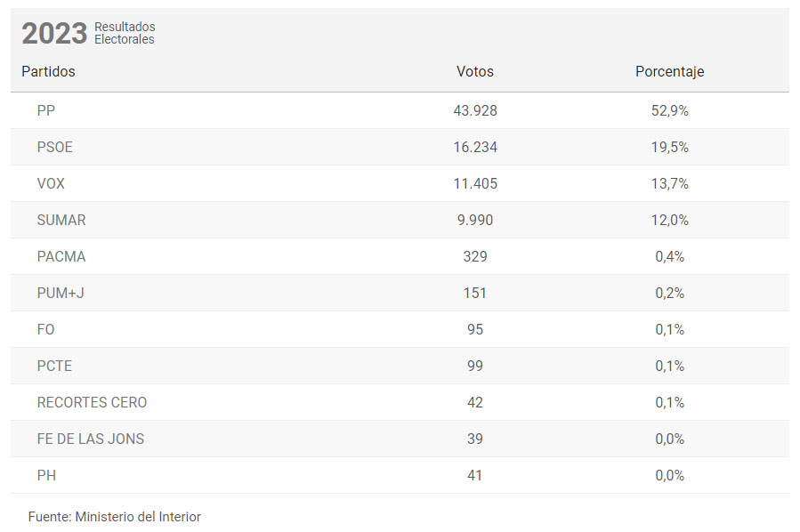Image resolution: width=800 pixels, height=532 pixels.
Task: Select the Partidos column header
Action: 48,71
